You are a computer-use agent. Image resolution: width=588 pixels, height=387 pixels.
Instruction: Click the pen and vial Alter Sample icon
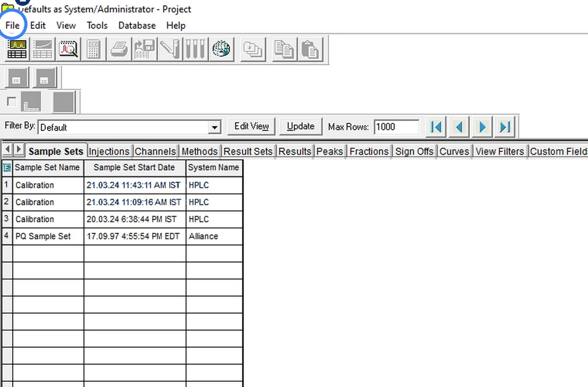tap(170, 49)
